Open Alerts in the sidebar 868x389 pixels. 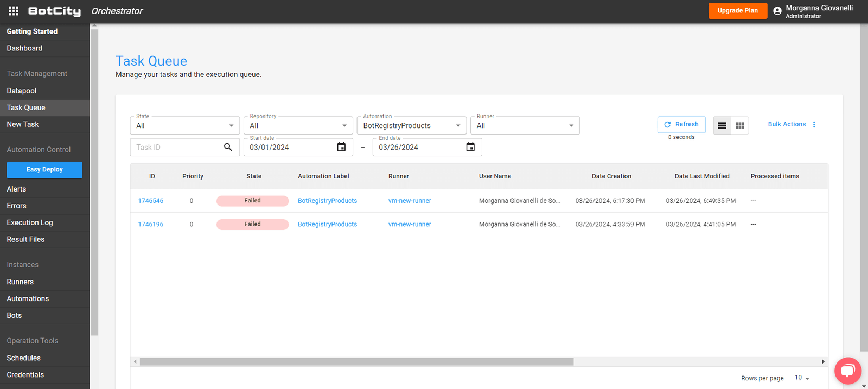tap(16, 189)
